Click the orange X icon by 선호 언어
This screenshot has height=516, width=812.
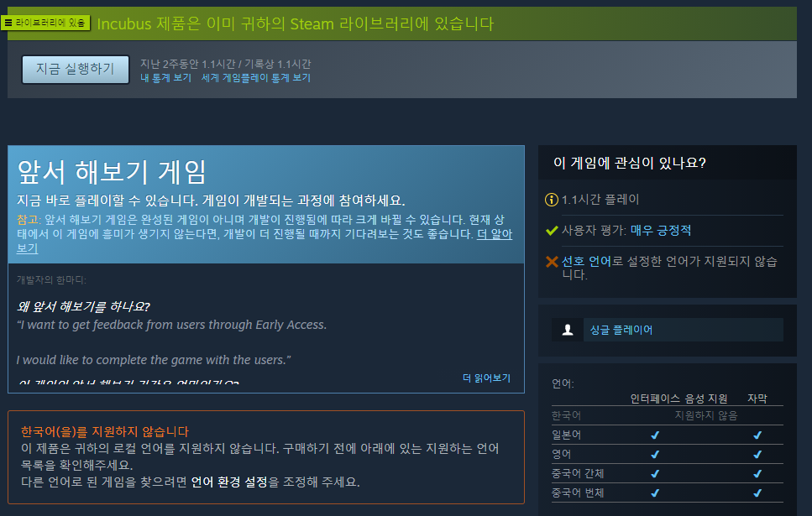click(552, 262)
